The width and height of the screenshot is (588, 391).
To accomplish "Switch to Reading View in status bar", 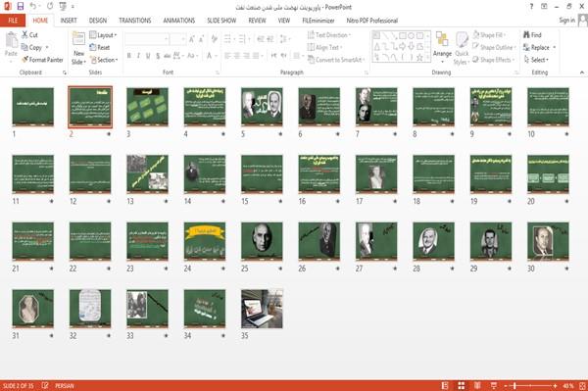I will pyautogui.click(x=477, y=385).
